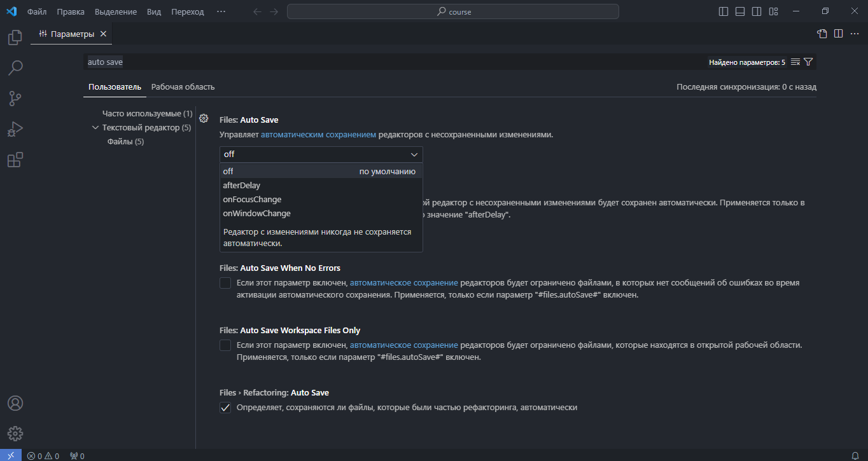Select Часто используемые in settings tree
Screen dimensions: 868x461
click(147, 114)
